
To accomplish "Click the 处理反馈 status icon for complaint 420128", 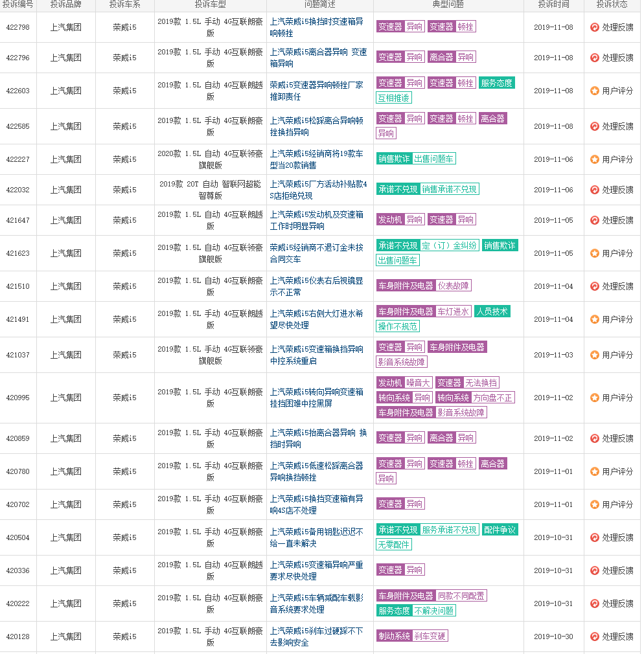I will tap(594, 637).
